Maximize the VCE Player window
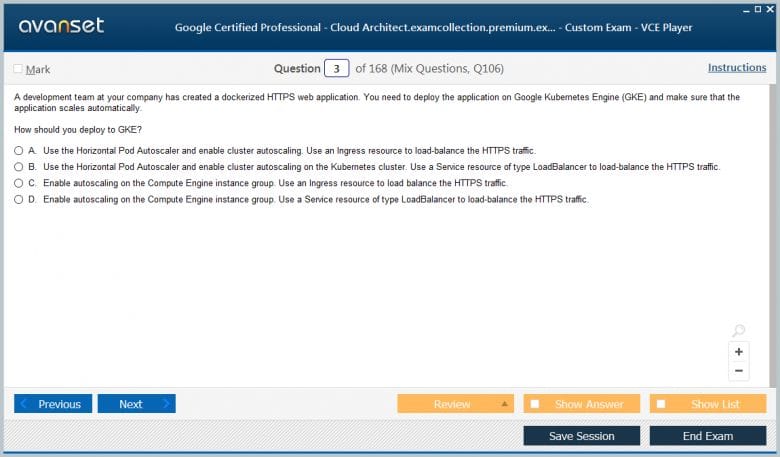Viewport: 780px width, 457px height. (x=758, y=9)
